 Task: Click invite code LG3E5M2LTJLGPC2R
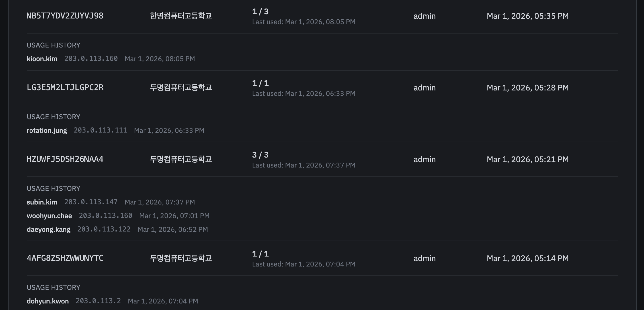(x=65, y=88)
